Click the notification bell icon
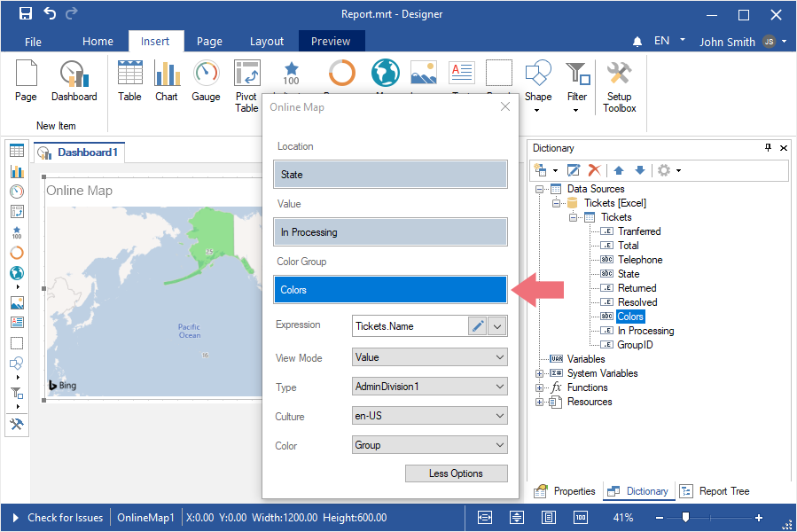This screenshot has height=532, width=797. click(x=637, y=42)
